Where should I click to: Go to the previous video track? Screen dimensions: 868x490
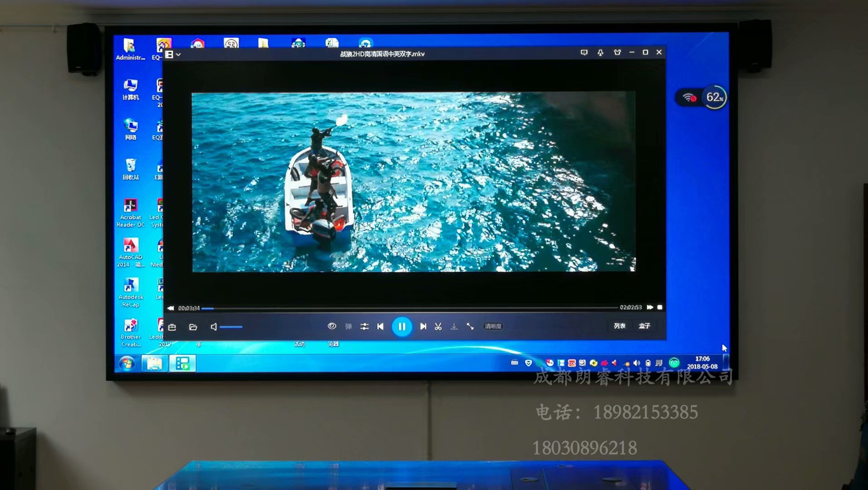point(380,327)
